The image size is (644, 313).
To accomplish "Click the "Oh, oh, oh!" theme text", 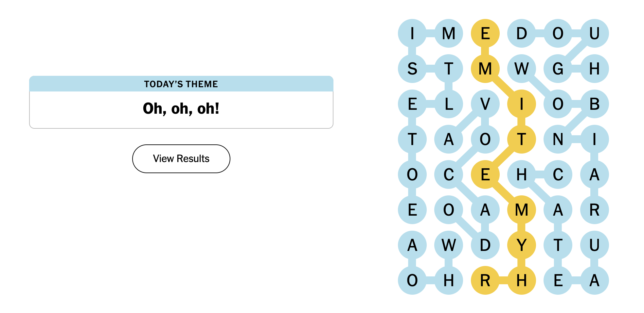I will click(x=181, y=108).
